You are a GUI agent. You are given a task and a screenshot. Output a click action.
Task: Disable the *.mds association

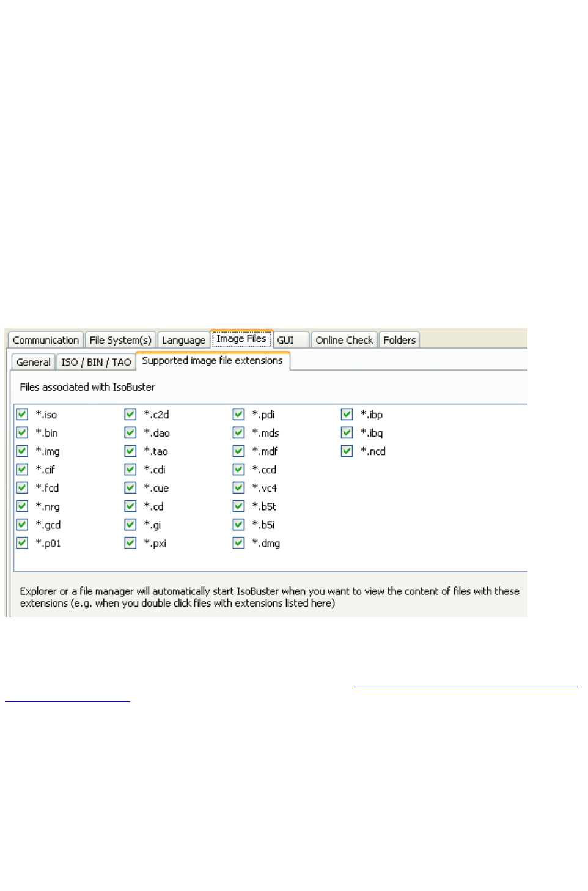238,432
